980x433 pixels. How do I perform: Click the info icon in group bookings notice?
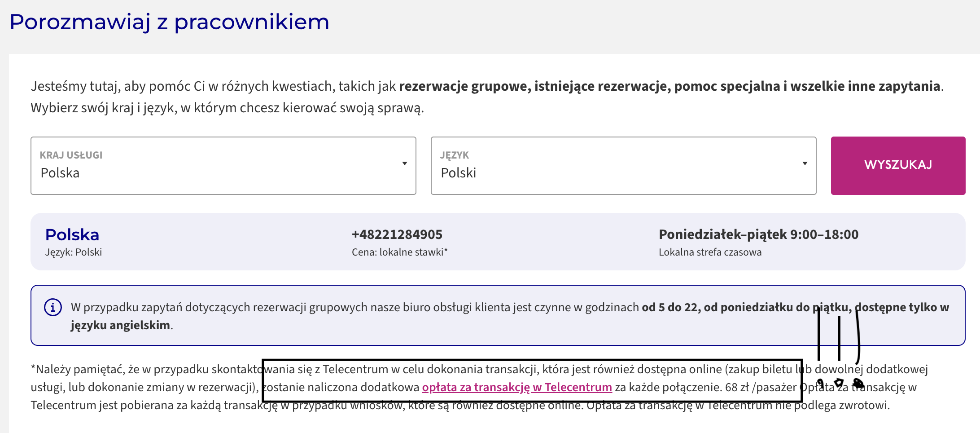coord(53,307)
